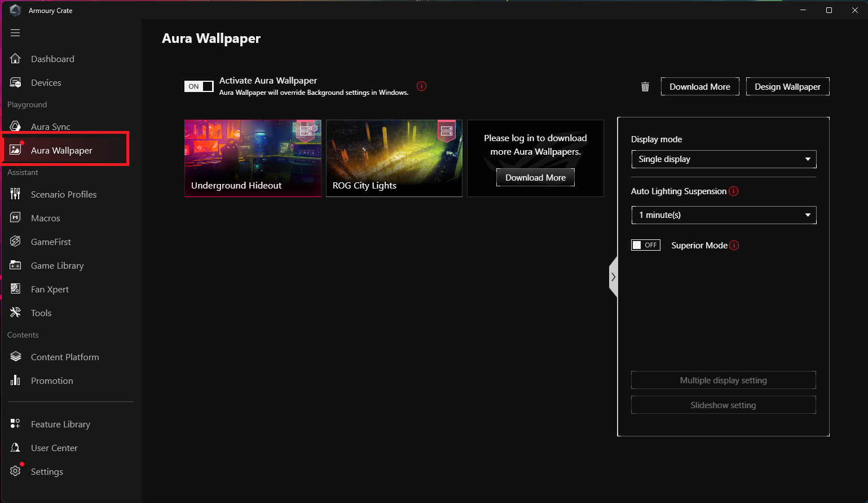Select the Underground Hideout wallpaper thumbnail
868x503 pixels.
pos(253,158)
